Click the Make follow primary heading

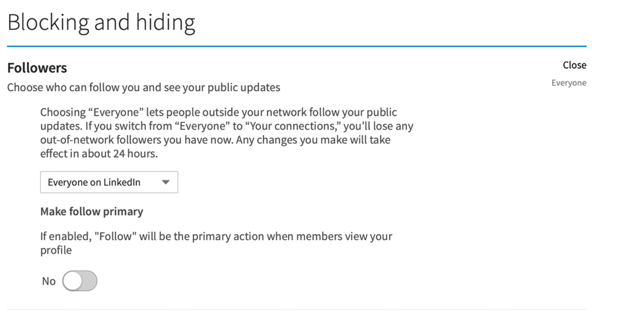(x=92, y=212)
